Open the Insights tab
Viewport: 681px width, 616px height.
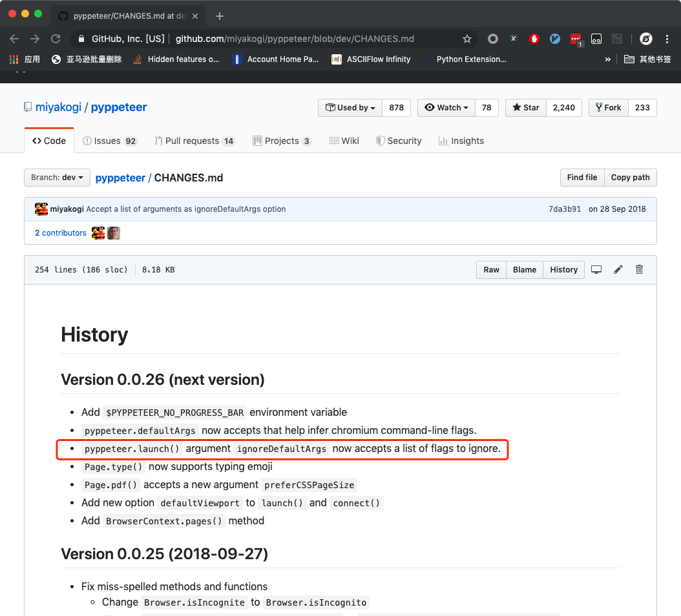coord(461,141)
